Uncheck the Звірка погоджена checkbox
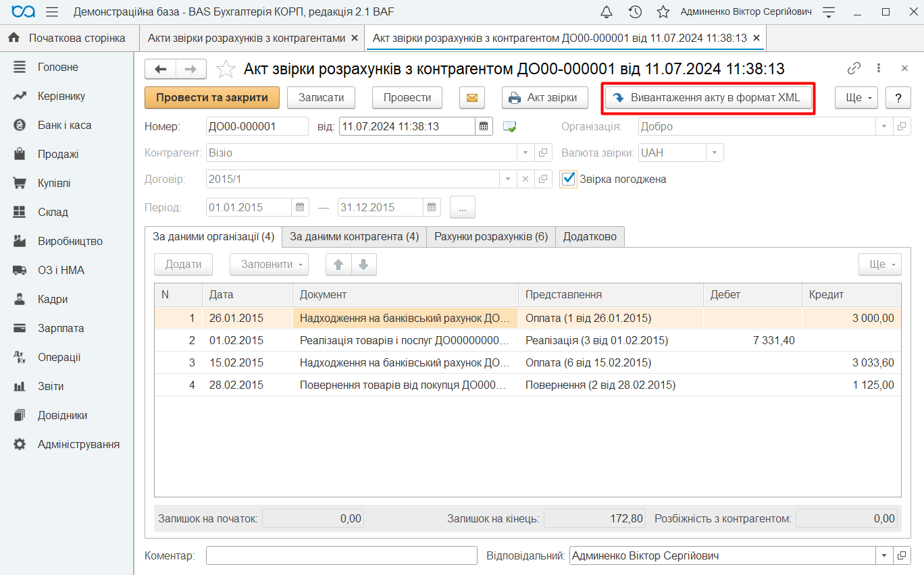 (x=569, y=179)
